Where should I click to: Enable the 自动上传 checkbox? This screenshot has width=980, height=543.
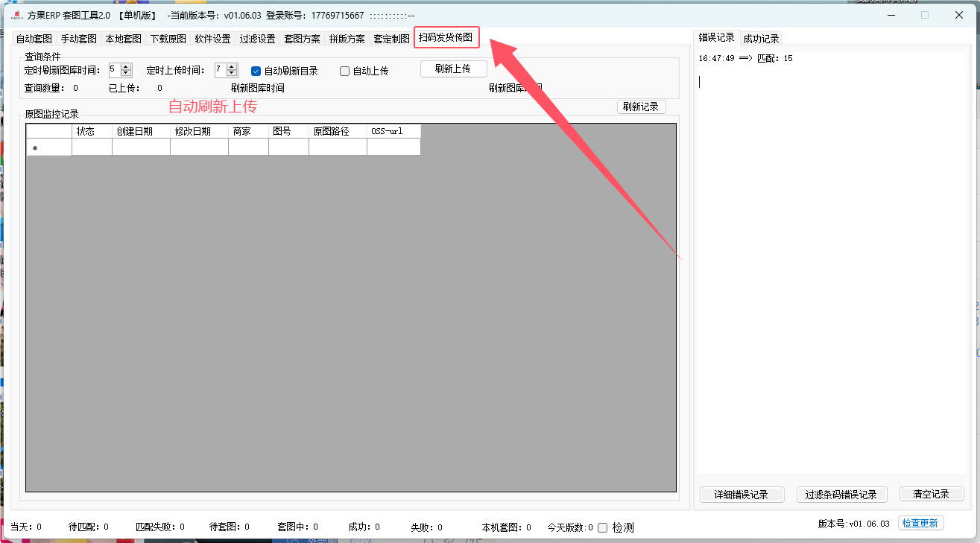point(344,71)
